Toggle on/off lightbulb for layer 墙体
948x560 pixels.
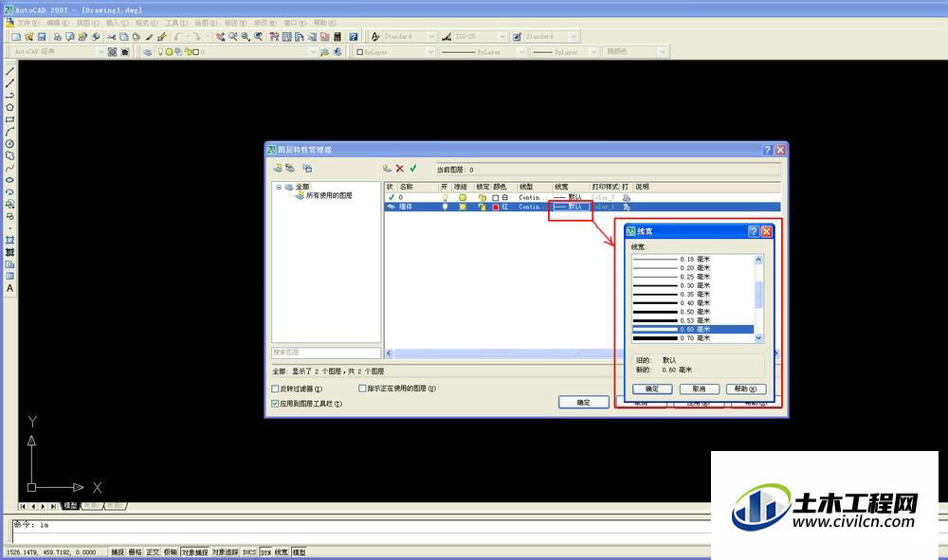(x=445, y=207)
